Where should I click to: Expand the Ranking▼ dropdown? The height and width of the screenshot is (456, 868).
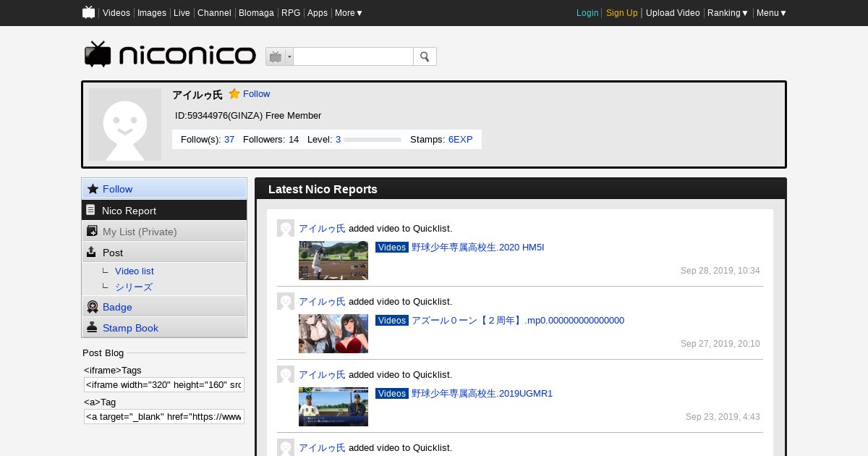(728, 13)
